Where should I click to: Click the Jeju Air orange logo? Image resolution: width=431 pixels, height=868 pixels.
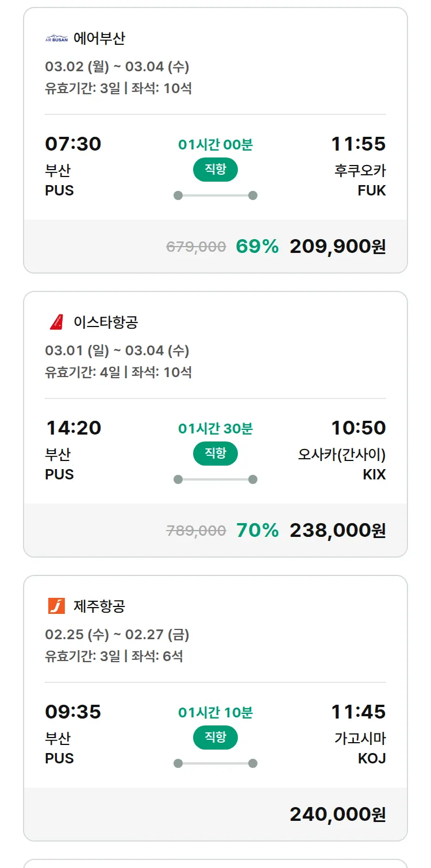(x=56, y=606)
